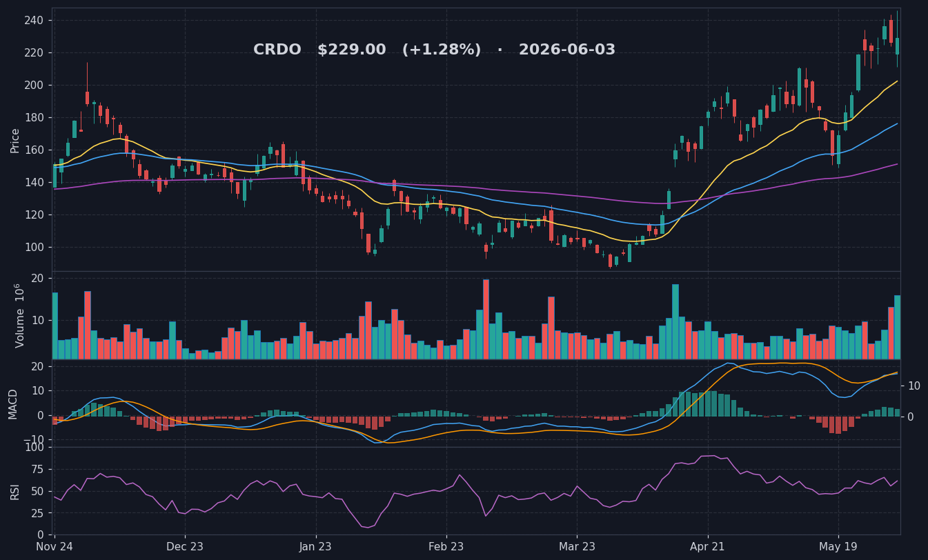Click the 200 price axis tick
Image resolution: width=928 pixels, height=560 pixels.
34,86
